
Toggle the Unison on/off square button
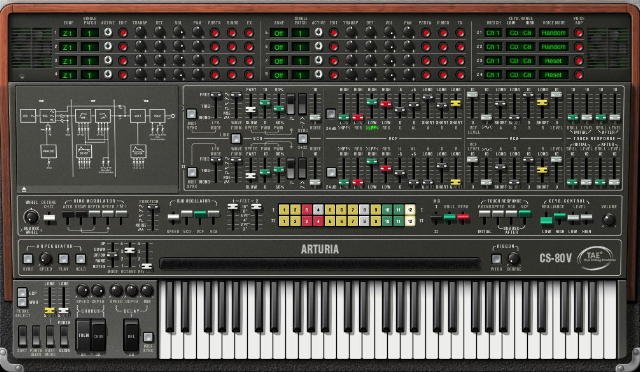(x=496, y=259)
